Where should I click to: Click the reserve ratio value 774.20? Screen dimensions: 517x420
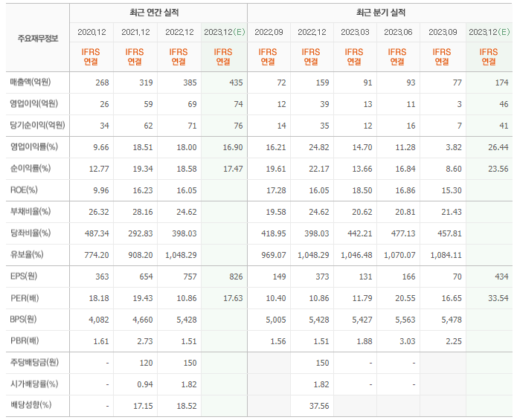[97, 255]
